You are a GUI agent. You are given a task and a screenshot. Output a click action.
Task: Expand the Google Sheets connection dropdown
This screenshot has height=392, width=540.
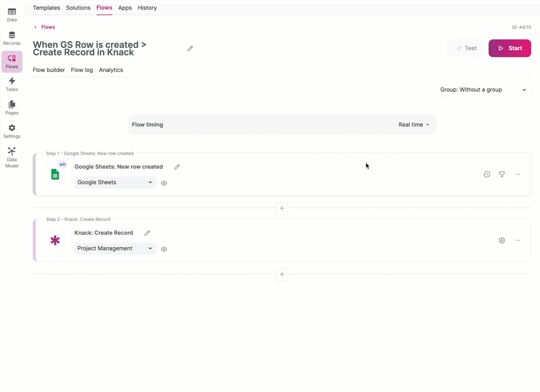click(115, 182)
